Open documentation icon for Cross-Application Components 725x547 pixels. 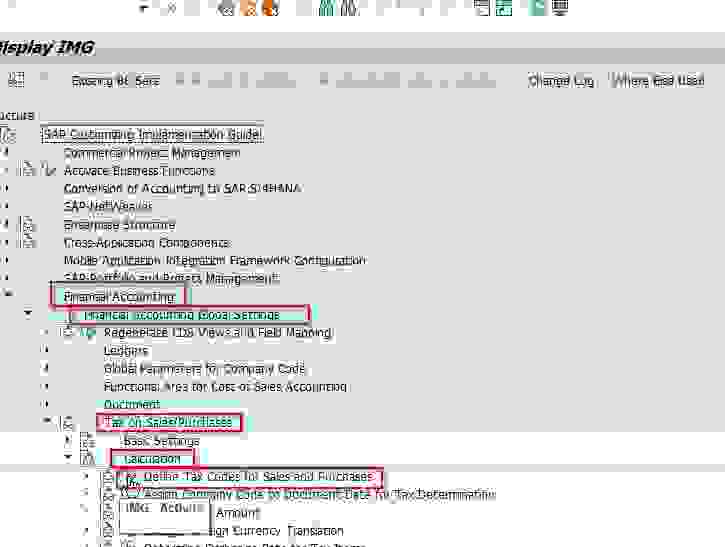[x=27, y=242]
